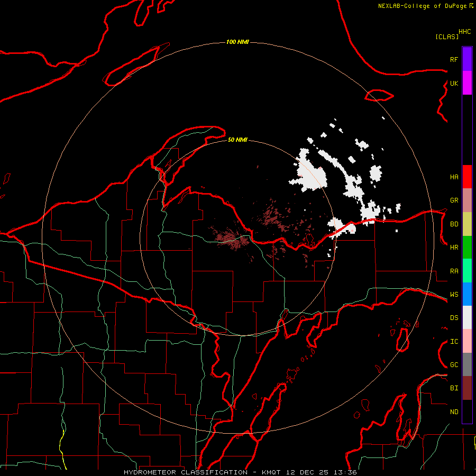Screen dimensions: 476x476
Task: Select the blue WS legend swatch
Action: coord(467,294)
